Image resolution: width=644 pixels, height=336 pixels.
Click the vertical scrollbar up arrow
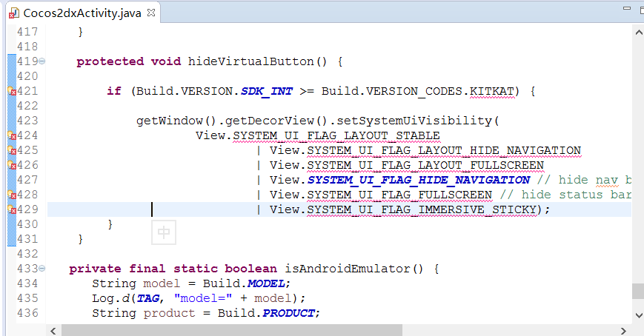[x=639, y=33]
